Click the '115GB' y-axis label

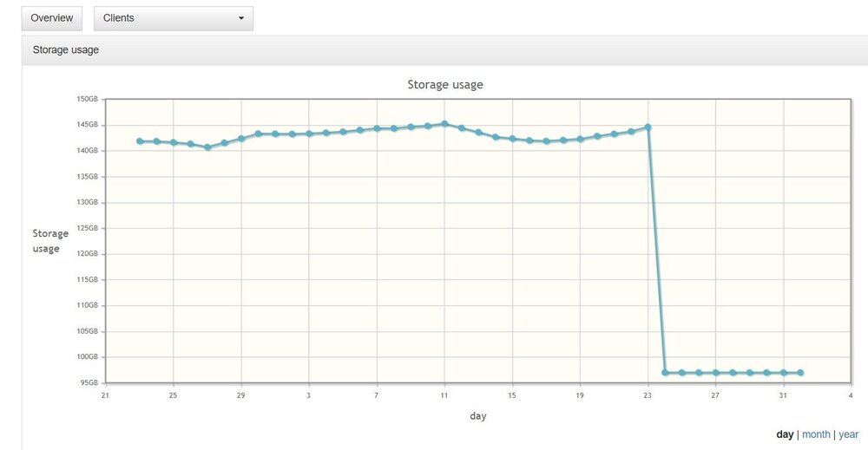[x=87, y=280]
